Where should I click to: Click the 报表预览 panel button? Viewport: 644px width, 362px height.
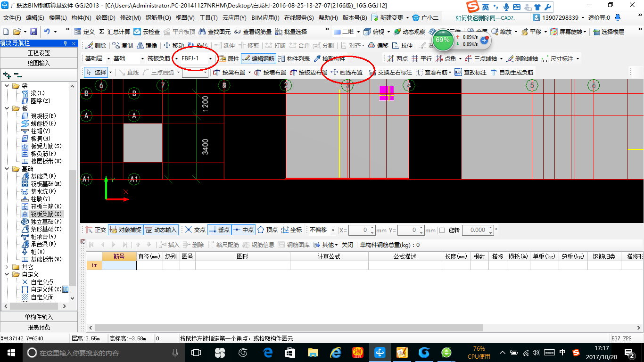tap(39, 327)
